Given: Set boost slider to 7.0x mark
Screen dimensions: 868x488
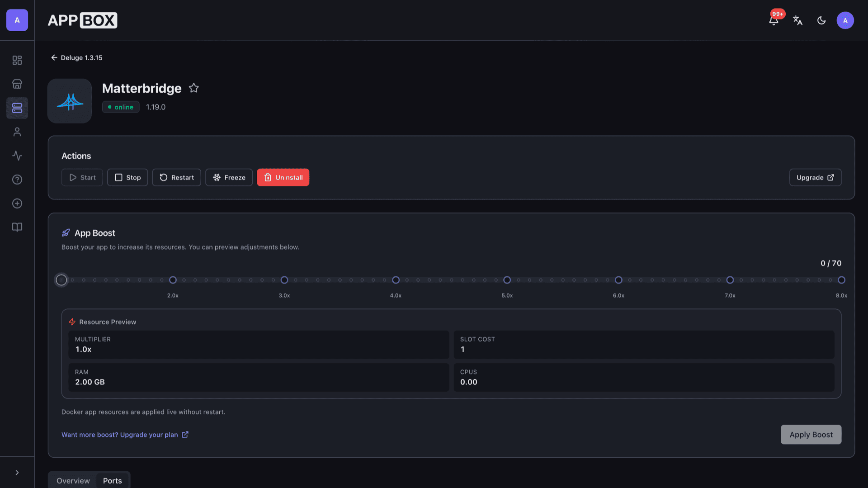Looking at the screenshot, I should [x=730, y=280].
